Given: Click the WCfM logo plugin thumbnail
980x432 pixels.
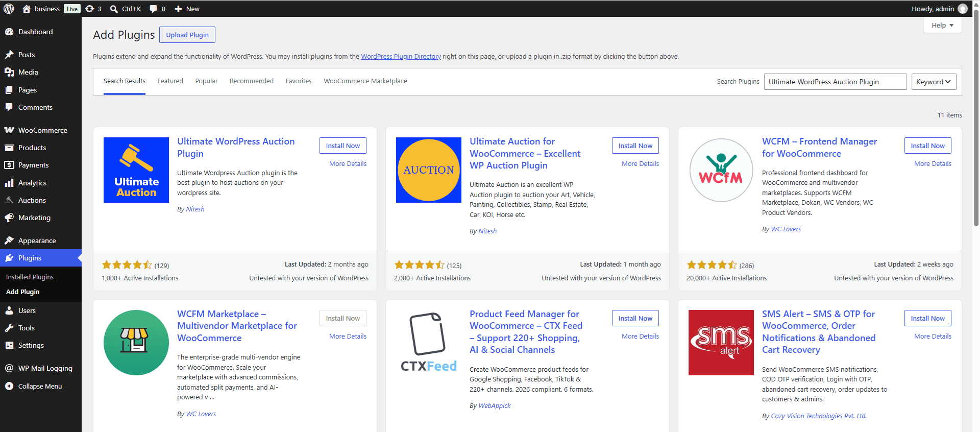Looking at the screenshot, I should pyautogui.click(x=721, y=170).
